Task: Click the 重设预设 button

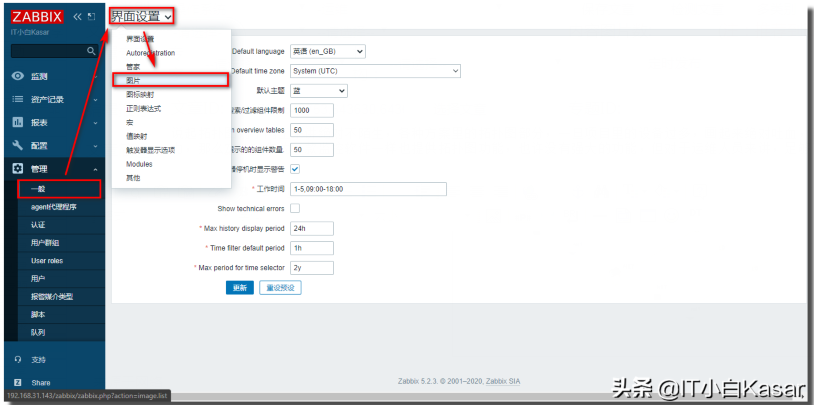Action: tap(280, 288)
